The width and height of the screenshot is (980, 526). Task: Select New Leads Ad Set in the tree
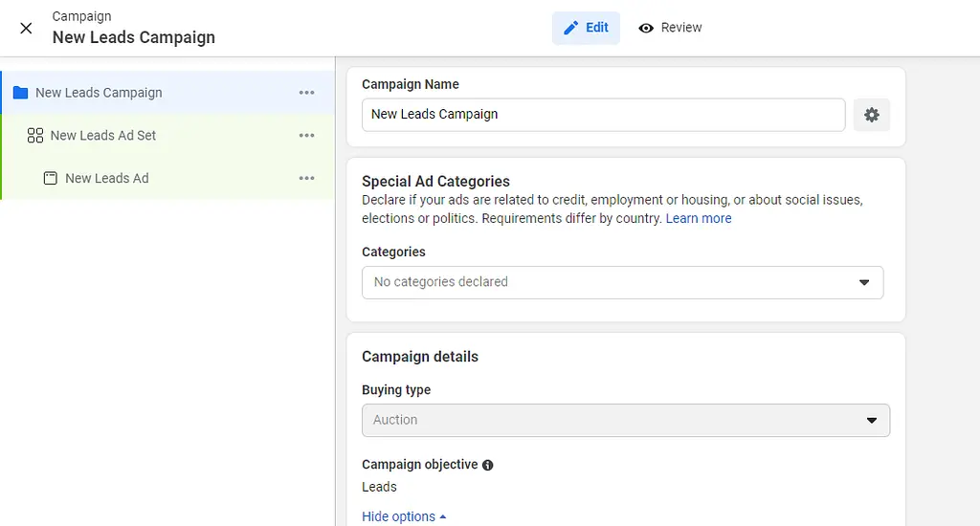pyautogui.click(x=103, y=136)
